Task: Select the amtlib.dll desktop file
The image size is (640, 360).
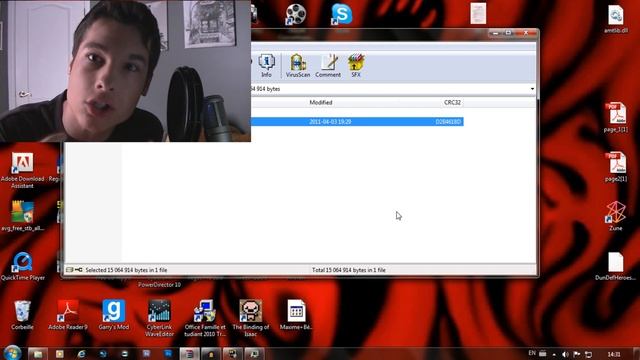Action: pyautogui.click(x=616, y=19)
